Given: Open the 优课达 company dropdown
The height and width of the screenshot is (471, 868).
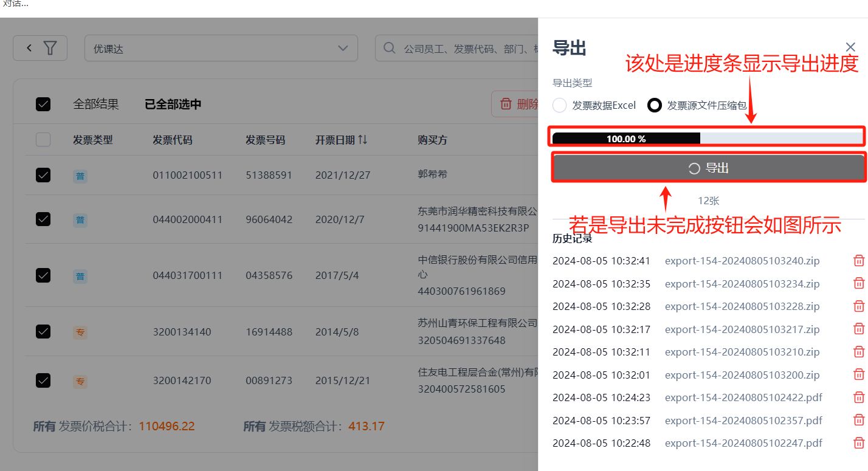Looking at the screenshot, I should pos(221,48).
